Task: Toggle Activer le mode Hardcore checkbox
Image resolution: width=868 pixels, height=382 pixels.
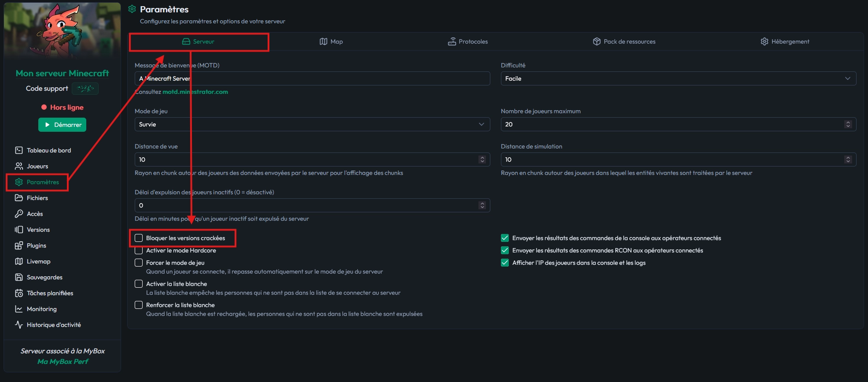Action: [x=139, y=251]
